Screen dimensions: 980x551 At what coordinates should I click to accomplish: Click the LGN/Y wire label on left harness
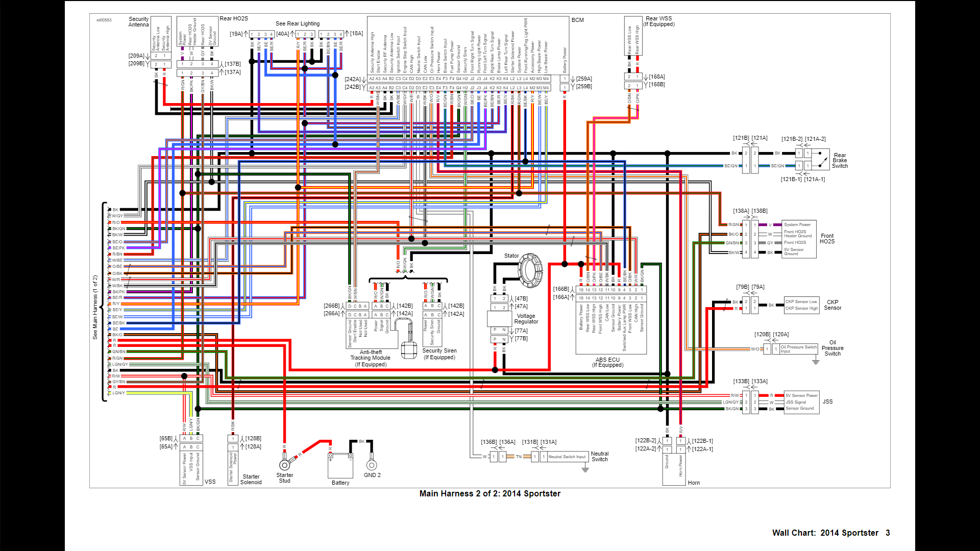coord(118,393)
